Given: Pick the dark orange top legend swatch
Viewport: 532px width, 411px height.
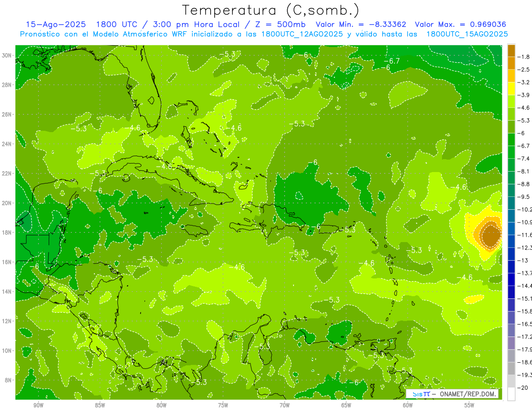Looking at the screenshot, I should pyautogui.click(x=511, y=51).
